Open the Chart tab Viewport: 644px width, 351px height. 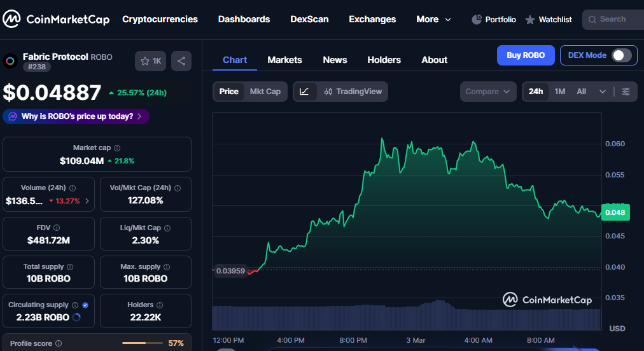(235, 60)
